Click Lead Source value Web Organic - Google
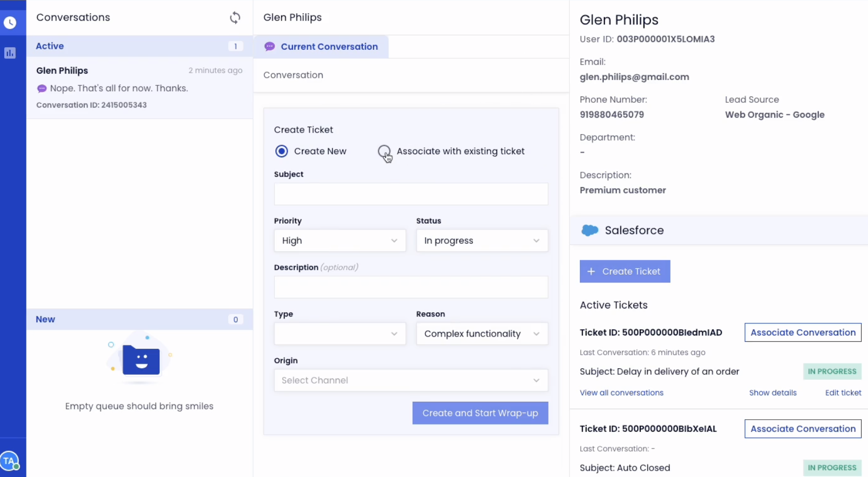868x477 pixels. (775, 115)
